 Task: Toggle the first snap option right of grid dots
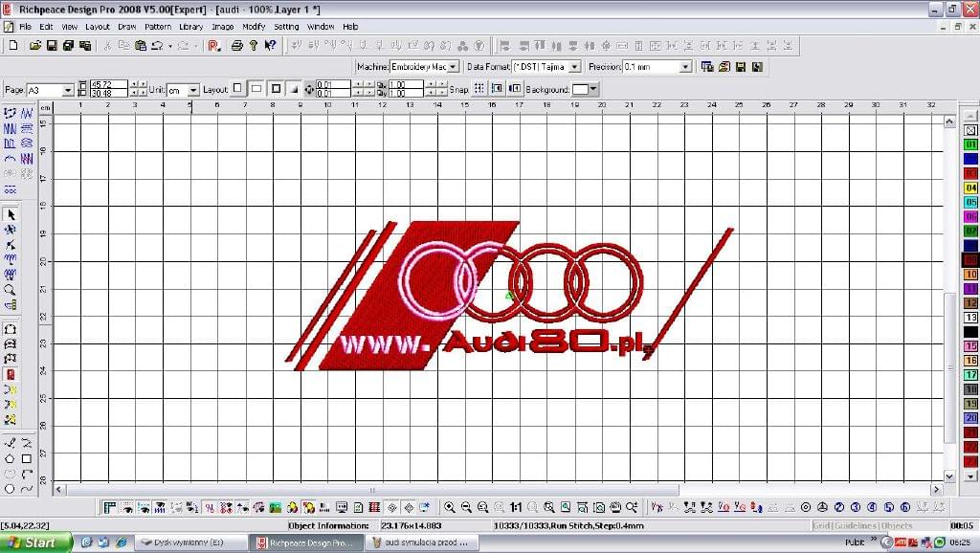497,89
